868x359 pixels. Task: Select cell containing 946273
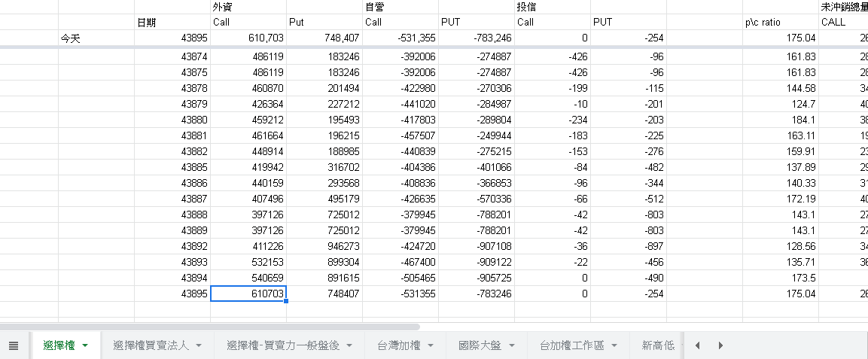pos(324,246)
